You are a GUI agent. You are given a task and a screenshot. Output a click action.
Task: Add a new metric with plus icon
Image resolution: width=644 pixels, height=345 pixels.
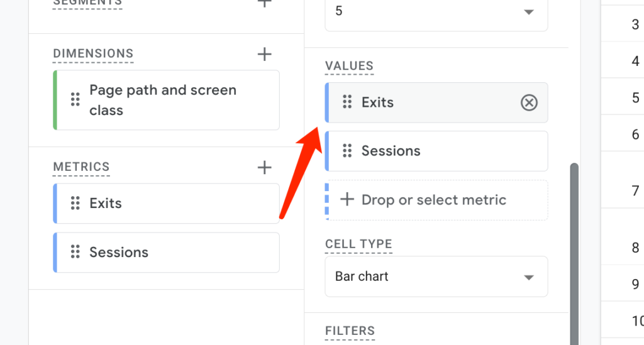265,167
